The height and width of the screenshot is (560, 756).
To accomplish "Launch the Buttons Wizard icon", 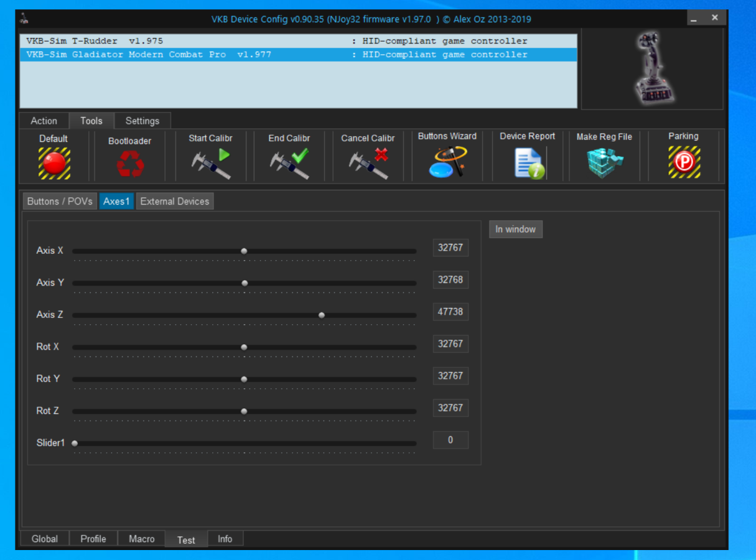I will (x=447, y=162).
